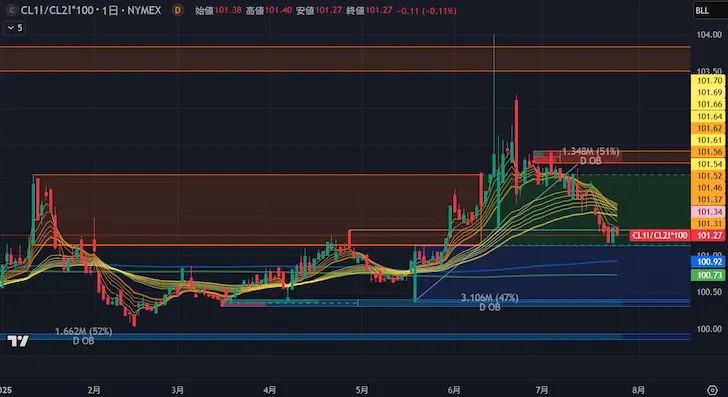Click the pink 101.34 price label
This screenshot has height=397, width=728.
pos(708,212)
